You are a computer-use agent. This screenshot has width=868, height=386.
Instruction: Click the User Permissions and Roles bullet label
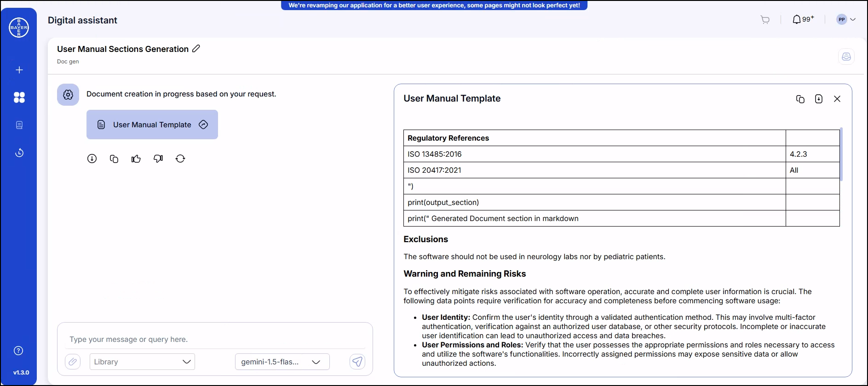472,345
